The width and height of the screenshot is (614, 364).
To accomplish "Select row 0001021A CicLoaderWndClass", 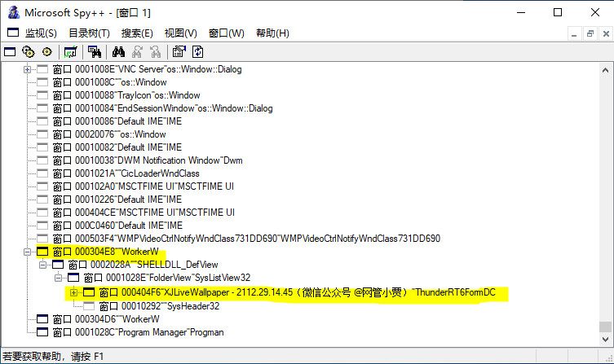I will 126,173.
